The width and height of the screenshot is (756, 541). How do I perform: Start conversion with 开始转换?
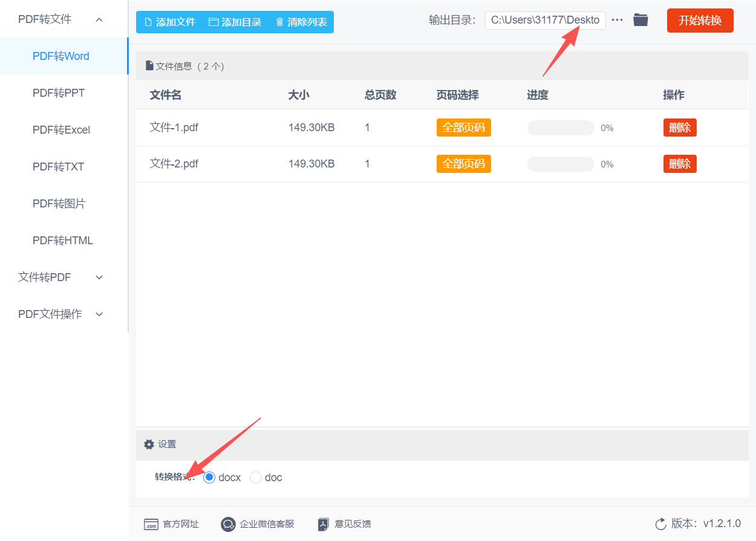pyautogui.click(x=700, y=21)
